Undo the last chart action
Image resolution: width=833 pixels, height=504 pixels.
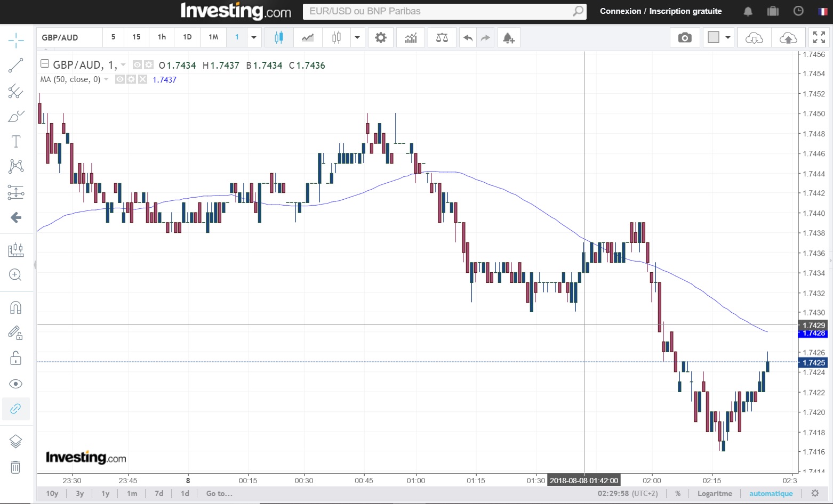coord(468,37)
